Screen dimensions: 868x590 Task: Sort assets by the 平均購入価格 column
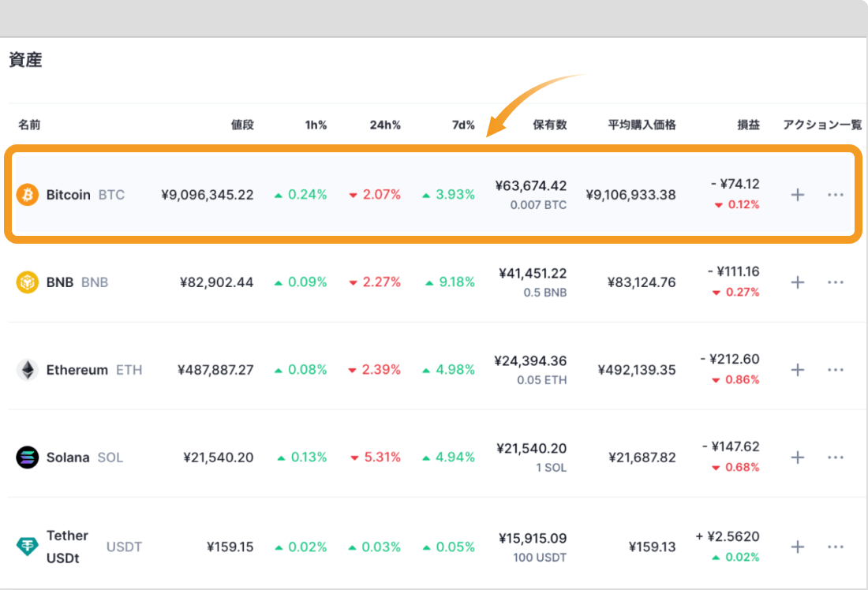(642, 125)
